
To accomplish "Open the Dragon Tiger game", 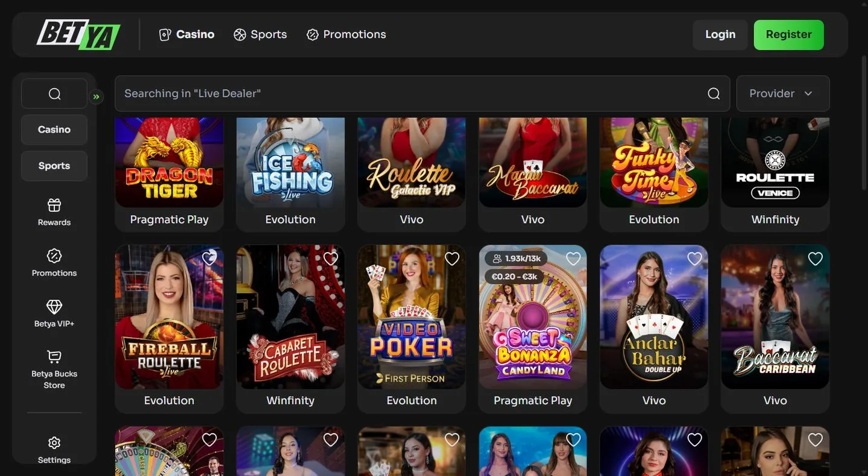I will 169,163.
